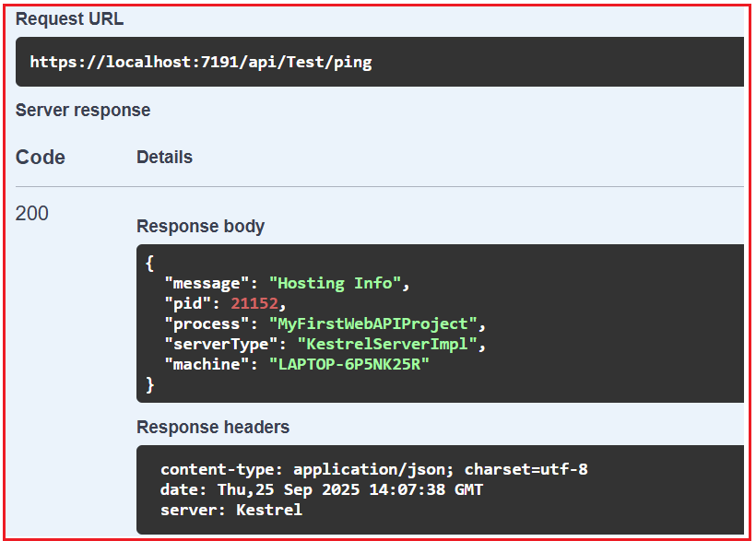Viewport: 756px width, 541px height.
Task: Select the "KestrelServerImpl" serverType value
Action: click(x=387, y=344)
